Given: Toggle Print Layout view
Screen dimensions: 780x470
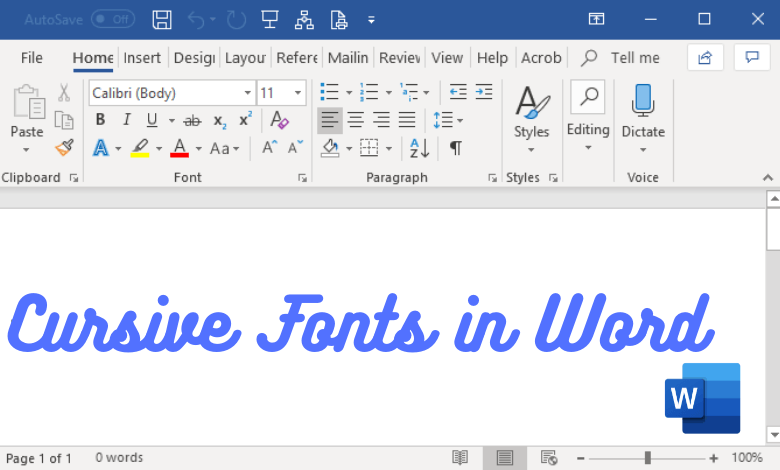Looking at the screenshot, I should tap(504, 457).
